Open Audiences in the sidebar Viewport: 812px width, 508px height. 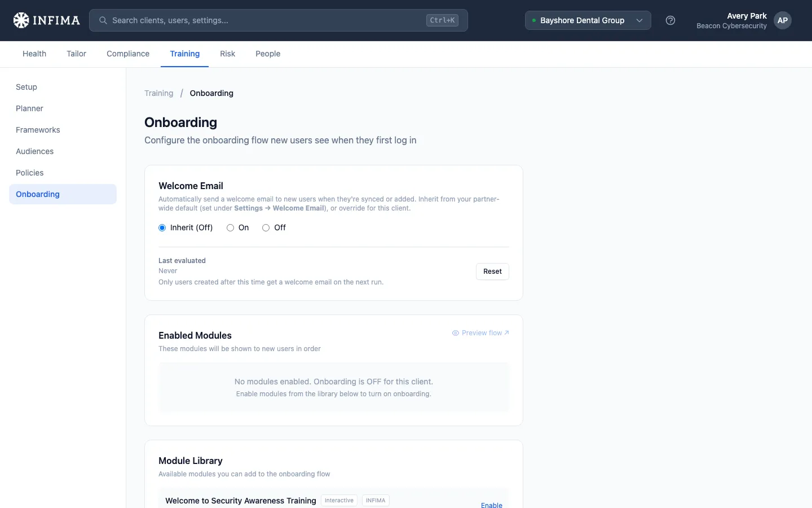coord(63,151)
